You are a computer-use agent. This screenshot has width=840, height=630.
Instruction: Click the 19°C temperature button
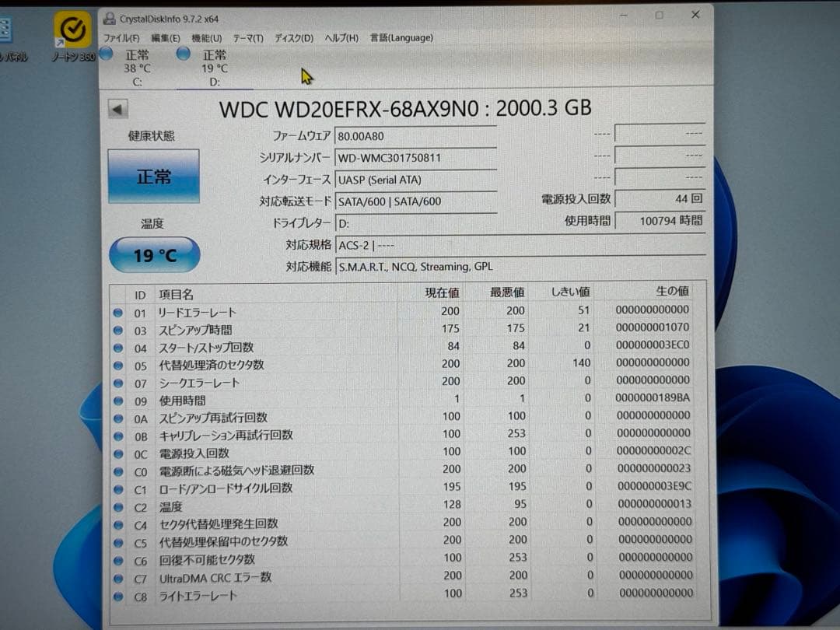[153, 254]
